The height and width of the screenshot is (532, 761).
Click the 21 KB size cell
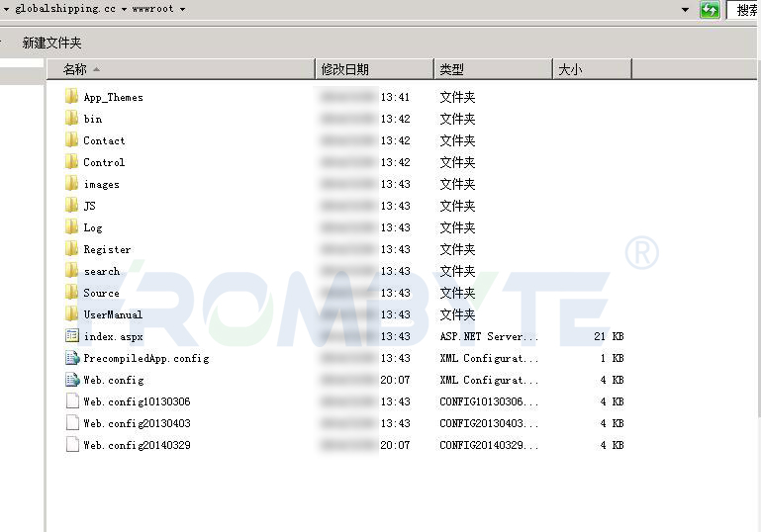click(x=609, y=336)
